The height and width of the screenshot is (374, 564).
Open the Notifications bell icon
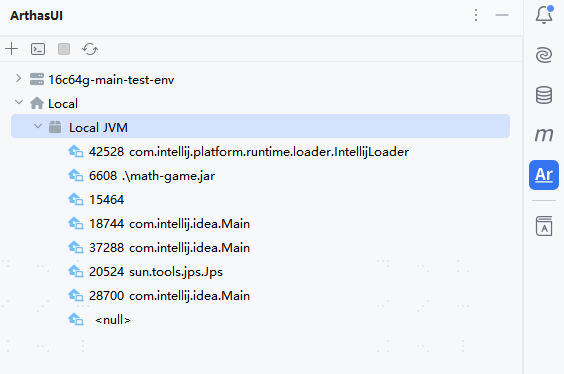pos(544,15)
